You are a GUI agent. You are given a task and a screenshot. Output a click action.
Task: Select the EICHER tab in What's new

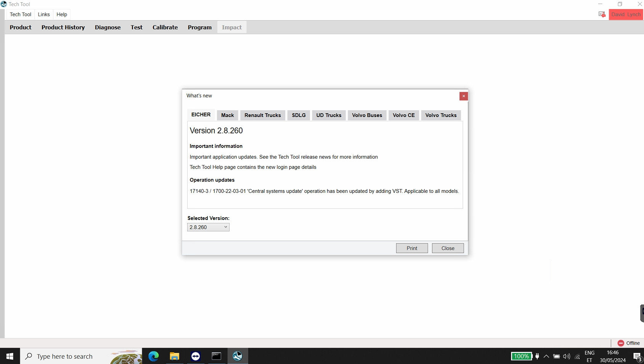(x=201, y=115)
